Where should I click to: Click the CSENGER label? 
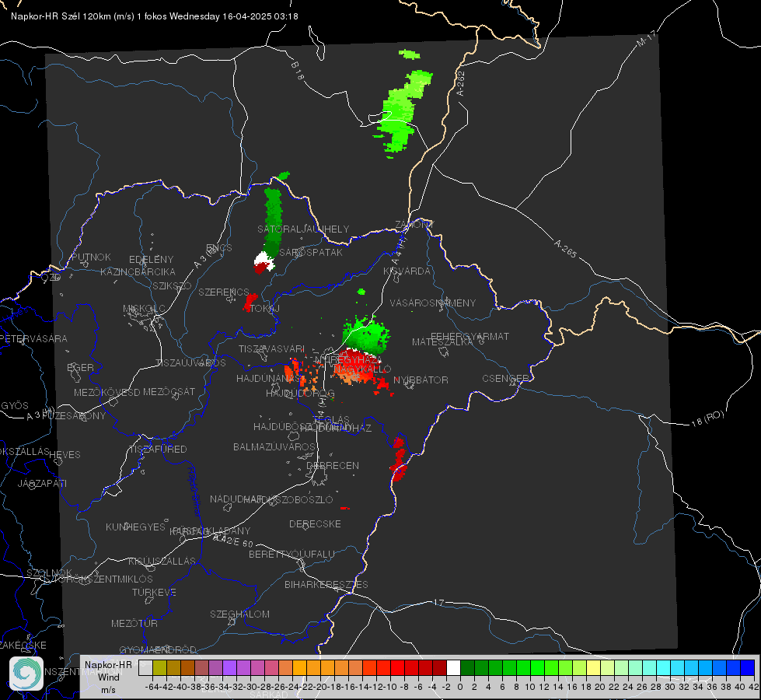[505, 379]
